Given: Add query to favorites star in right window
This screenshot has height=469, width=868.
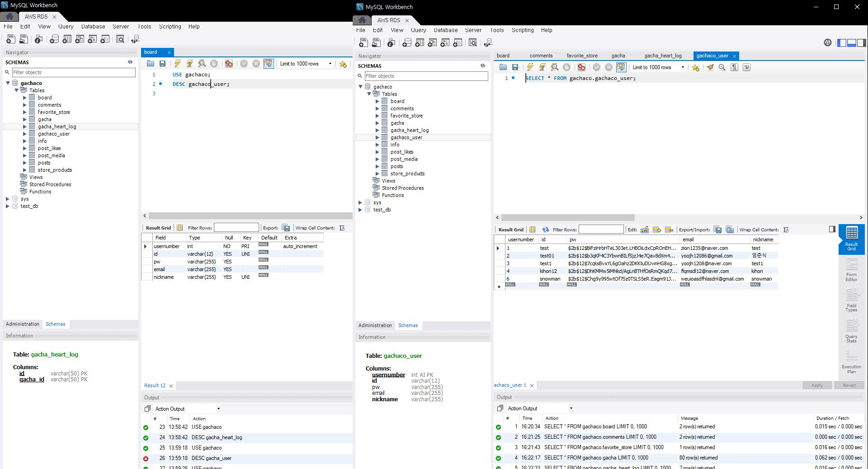Looking at the screenshot, I should (x=695, y=67).
